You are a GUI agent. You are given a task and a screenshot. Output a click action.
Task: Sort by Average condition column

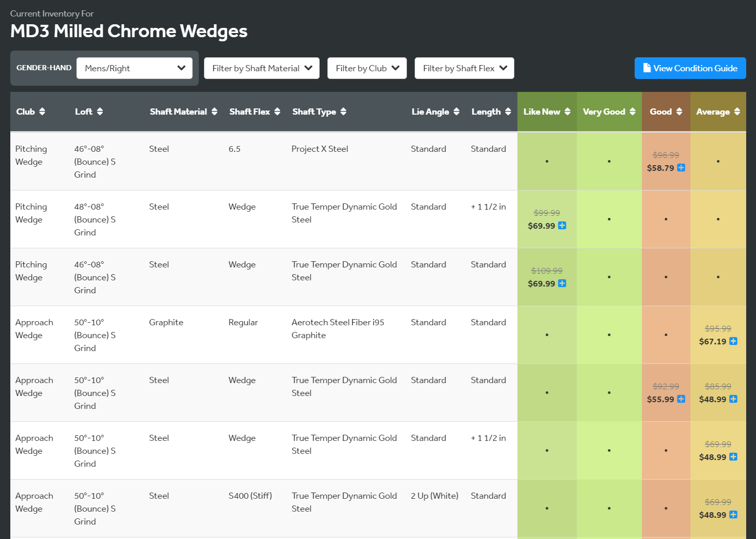[x=718, y=112]
